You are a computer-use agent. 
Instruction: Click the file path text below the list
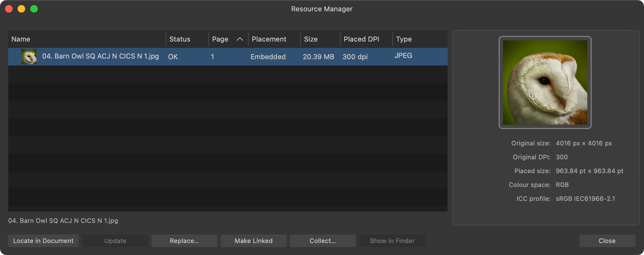(x=63, y=221)
